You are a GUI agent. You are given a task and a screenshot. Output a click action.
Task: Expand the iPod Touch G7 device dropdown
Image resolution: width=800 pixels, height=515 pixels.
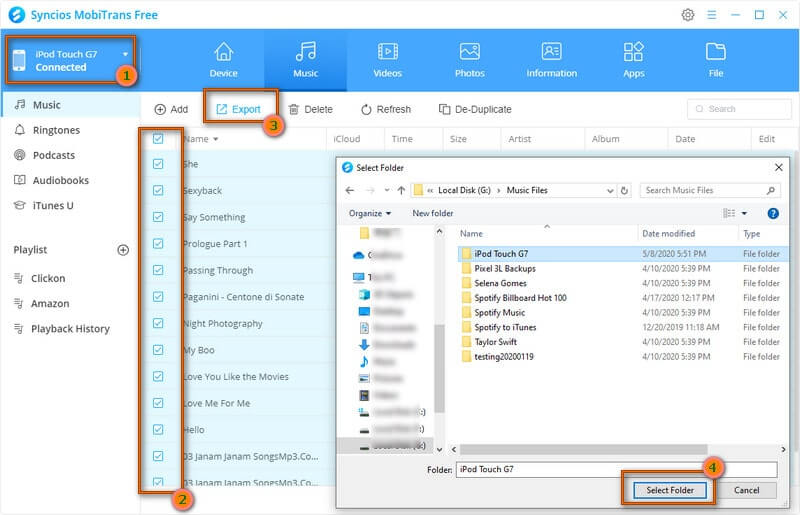(x=125, y=54)
